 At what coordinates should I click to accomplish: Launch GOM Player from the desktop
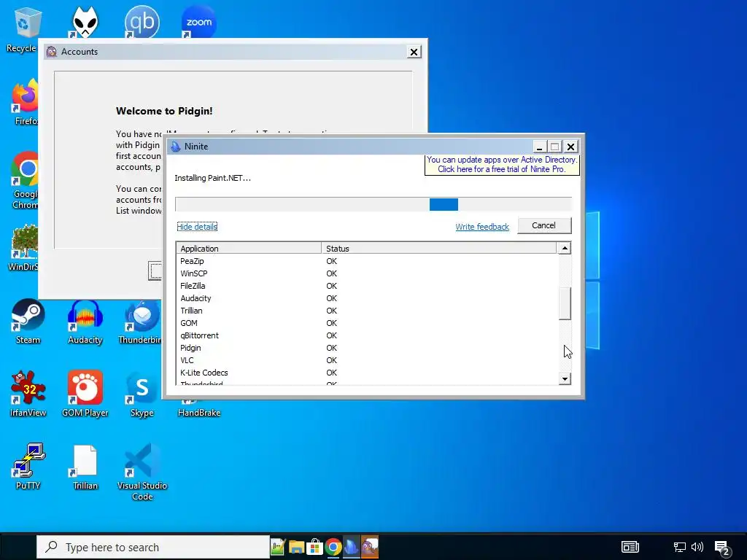point(85,394)
